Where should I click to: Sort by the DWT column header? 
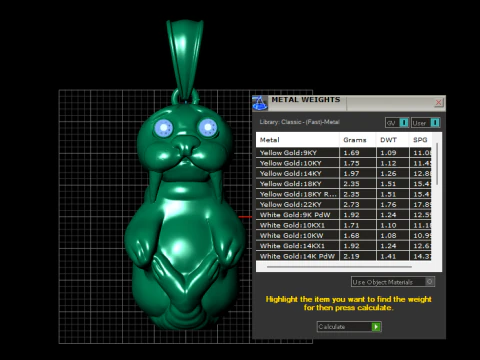pyautogui.click(x=392, y=140)
